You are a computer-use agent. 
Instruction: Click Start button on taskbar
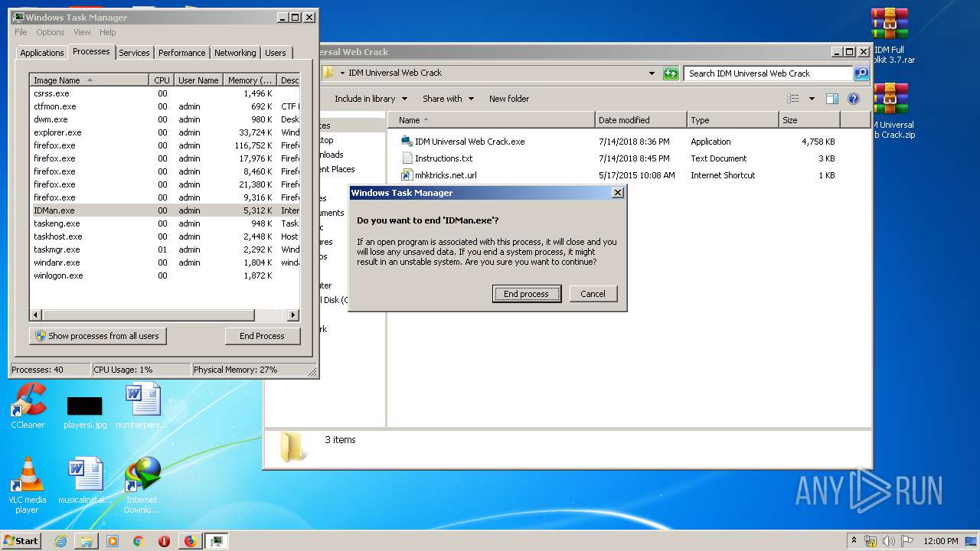(21, 540)
